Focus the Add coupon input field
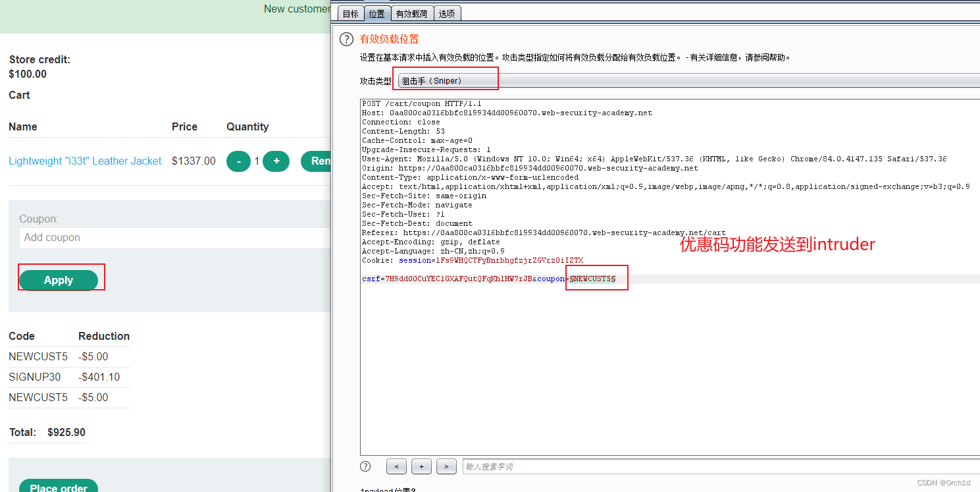 [175, 238]
